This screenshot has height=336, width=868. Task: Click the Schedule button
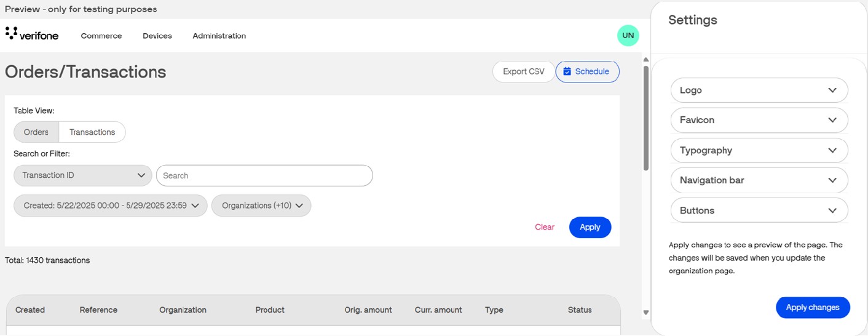pos(587,71)
